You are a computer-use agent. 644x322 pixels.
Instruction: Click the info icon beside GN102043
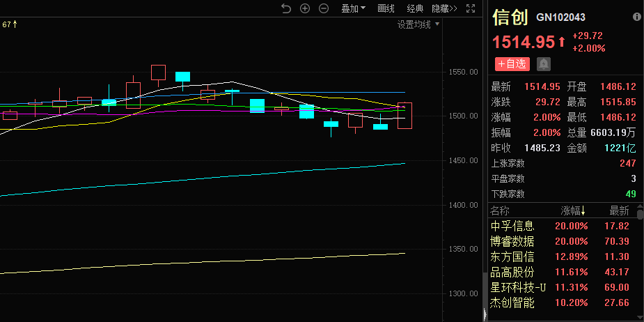click(x=636, y=17)
